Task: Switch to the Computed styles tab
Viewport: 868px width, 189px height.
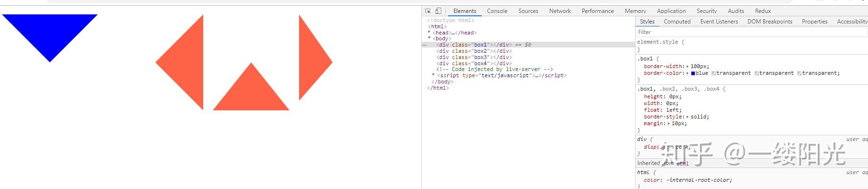Action: 677,22
